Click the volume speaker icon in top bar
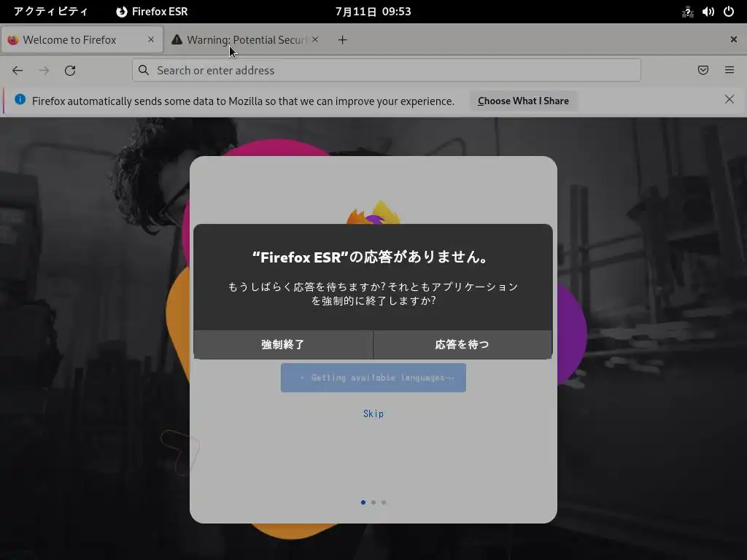The width and height of the screenshot is (747, 560). tap(708, 12)
